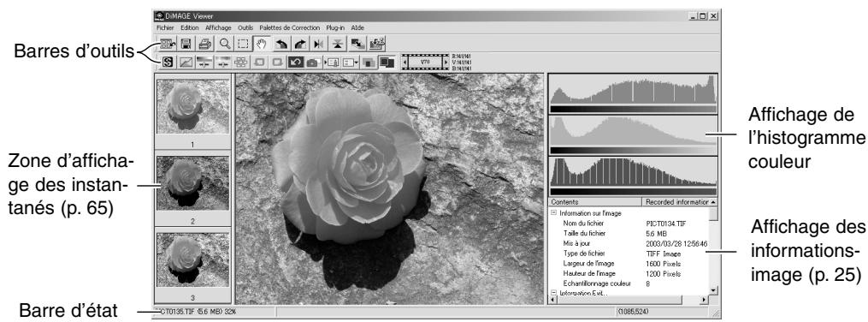The image size is (868, 322).
Task: Toggle the Information Exif tree node
Action: (x=553, y=293)
